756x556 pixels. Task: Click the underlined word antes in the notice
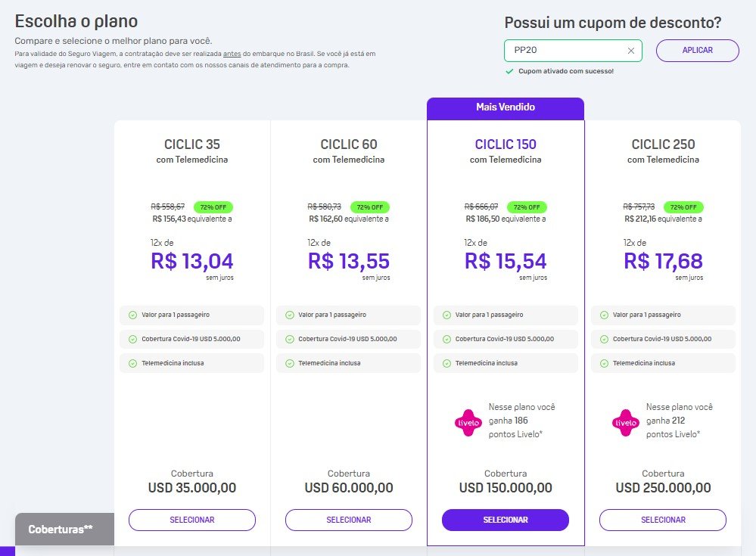(232, 54)
